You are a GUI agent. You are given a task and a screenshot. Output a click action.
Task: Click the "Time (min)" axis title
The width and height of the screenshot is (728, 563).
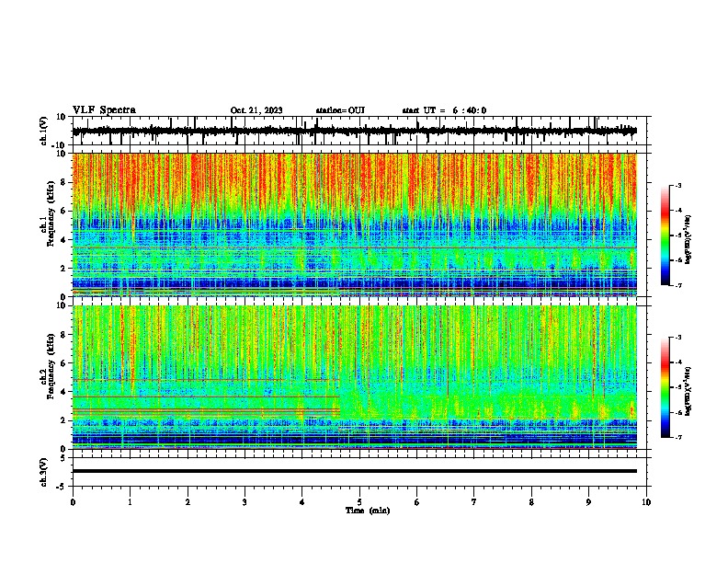(x=368, y=511)
